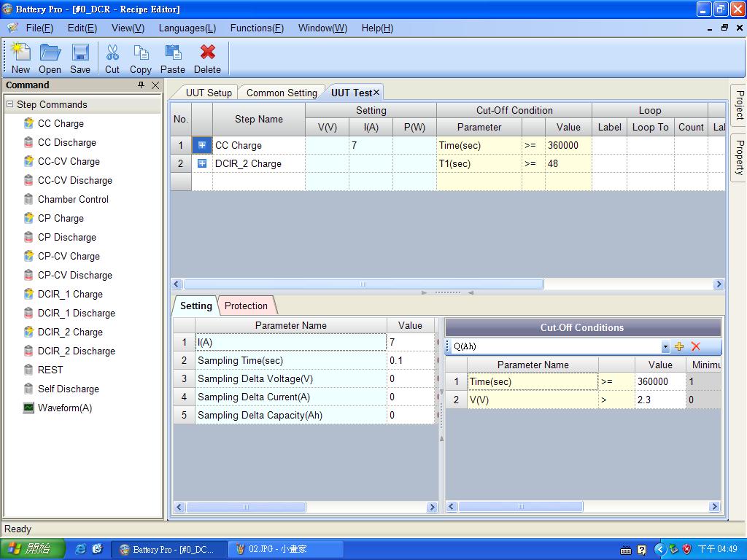Open the View menu
The width and height of the screenshot is (747, 560).
click(128, 28)
